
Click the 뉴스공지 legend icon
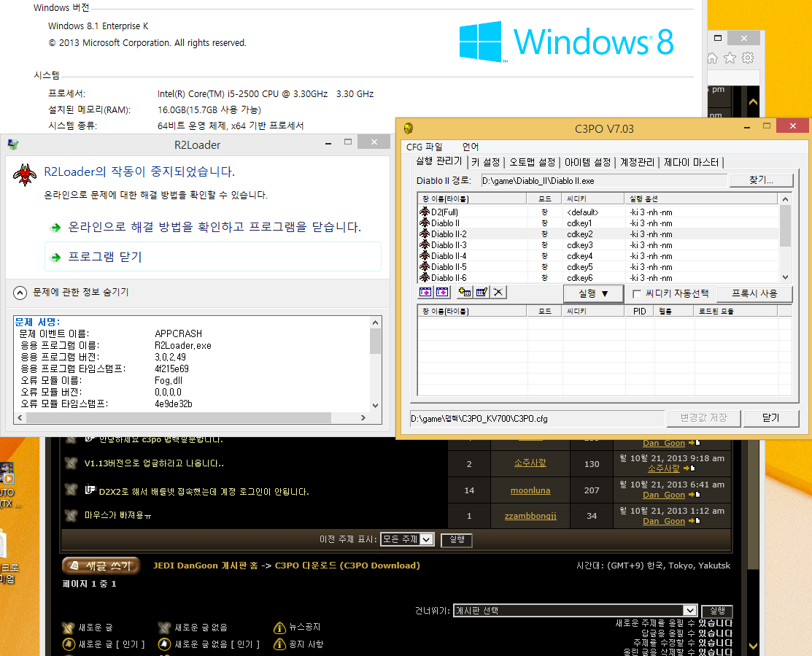click(279, 628)
